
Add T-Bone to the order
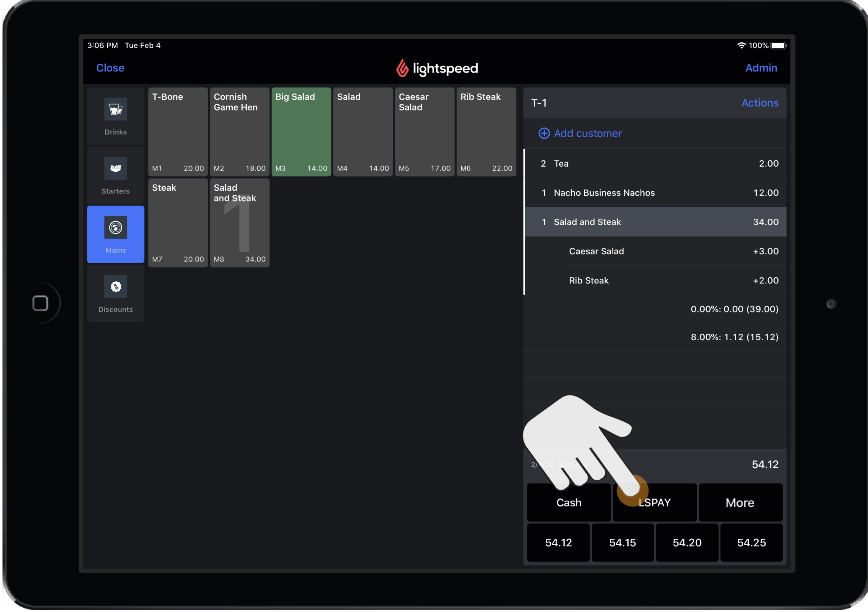(x=178, y=132)
